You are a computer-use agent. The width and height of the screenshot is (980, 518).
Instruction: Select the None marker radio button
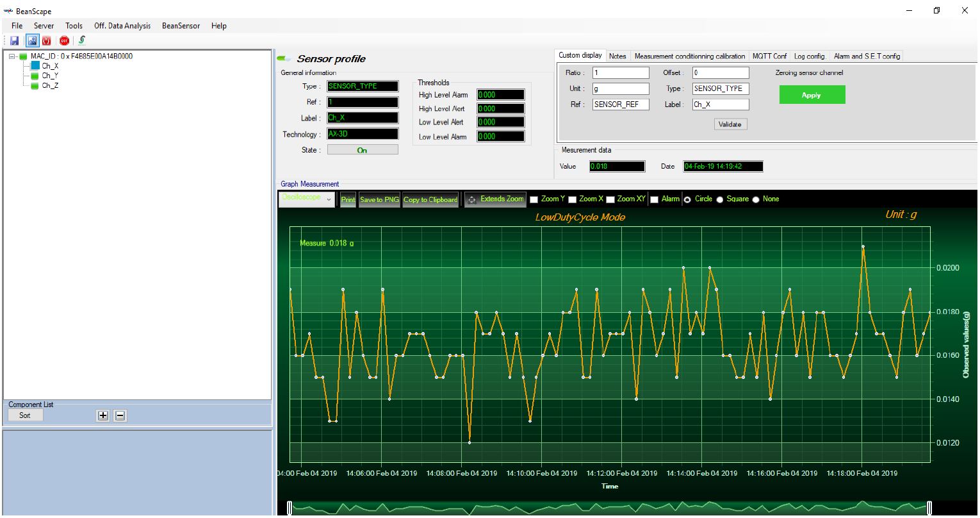point(756,199)
